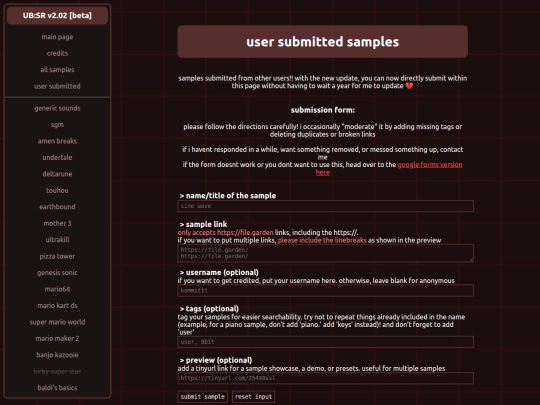
Task: Click the submission form: heading text
Action: (x=323, y=110)
